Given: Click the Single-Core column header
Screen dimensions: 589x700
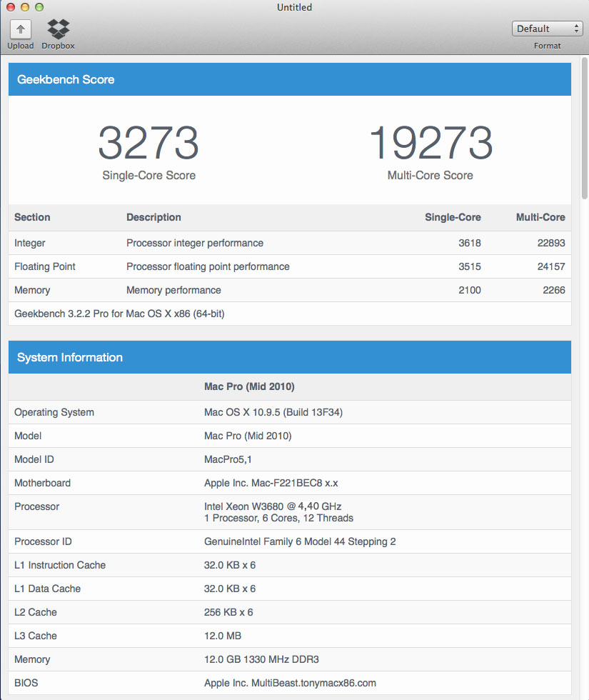Looking at the screenshot, I should [x=453, y=217].
